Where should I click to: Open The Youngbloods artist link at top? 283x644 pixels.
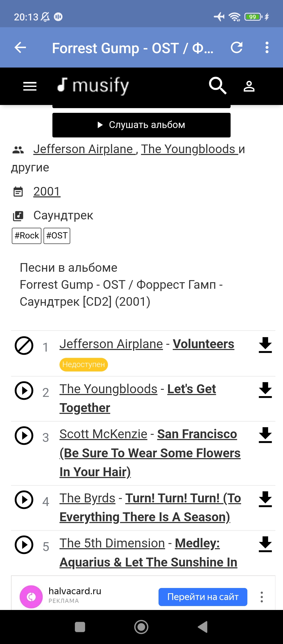click(189, 149)
